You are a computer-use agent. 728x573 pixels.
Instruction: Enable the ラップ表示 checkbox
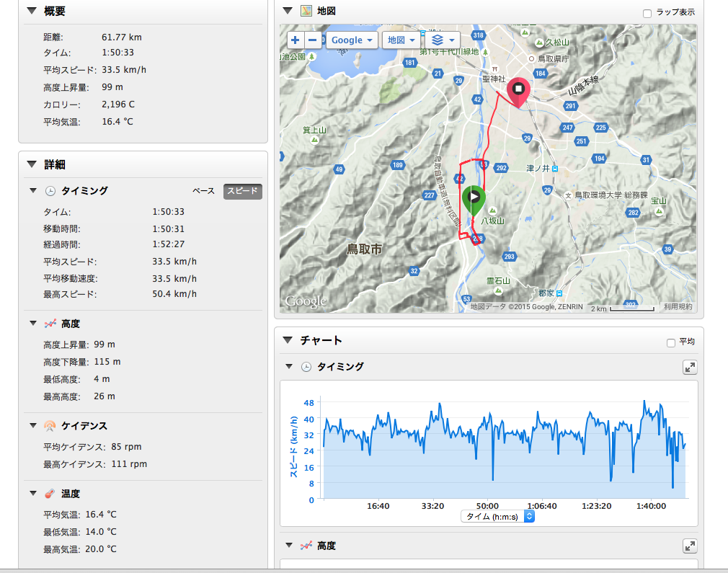[647, 13]
